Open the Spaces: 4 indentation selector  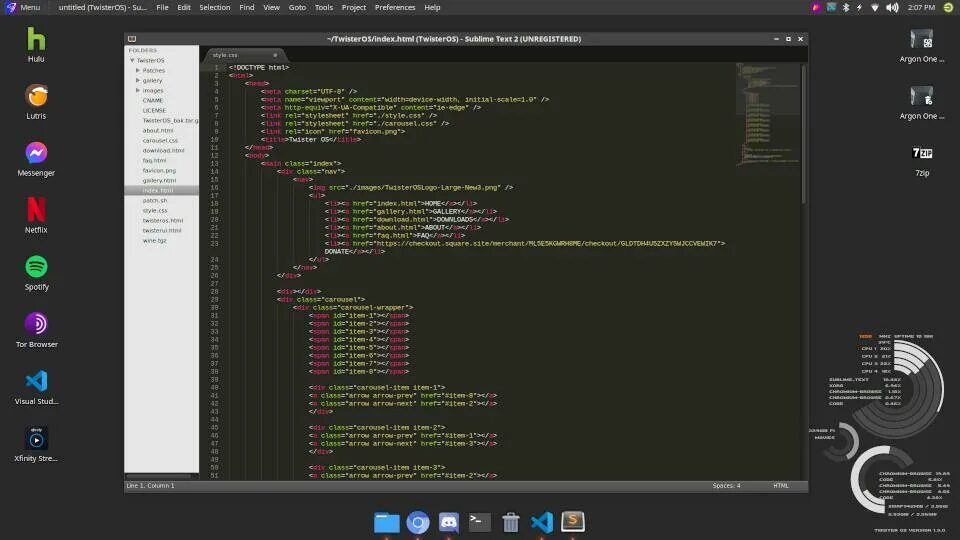coord(726,486)
